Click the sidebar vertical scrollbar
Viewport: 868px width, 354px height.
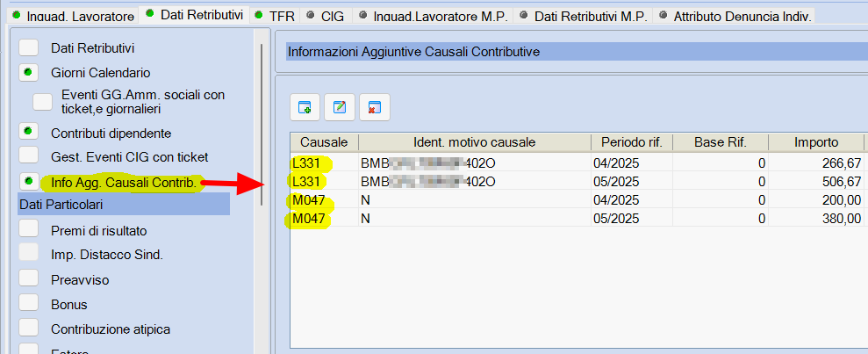pos(261,125)
